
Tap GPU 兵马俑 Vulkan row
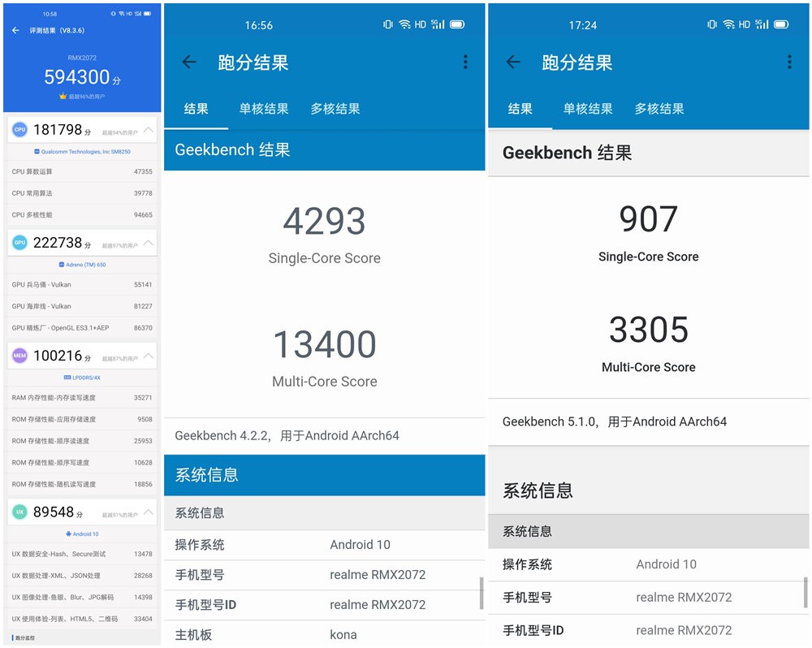coord(82,284)
